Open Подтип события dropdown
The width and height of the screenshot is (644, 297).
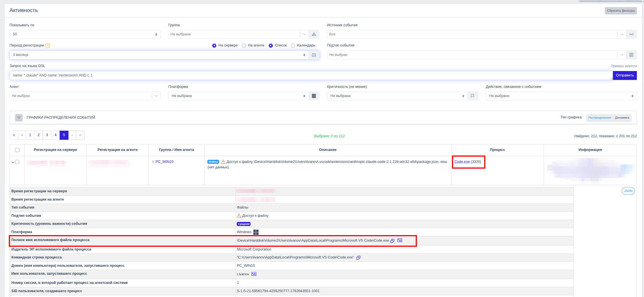[477, 55]
